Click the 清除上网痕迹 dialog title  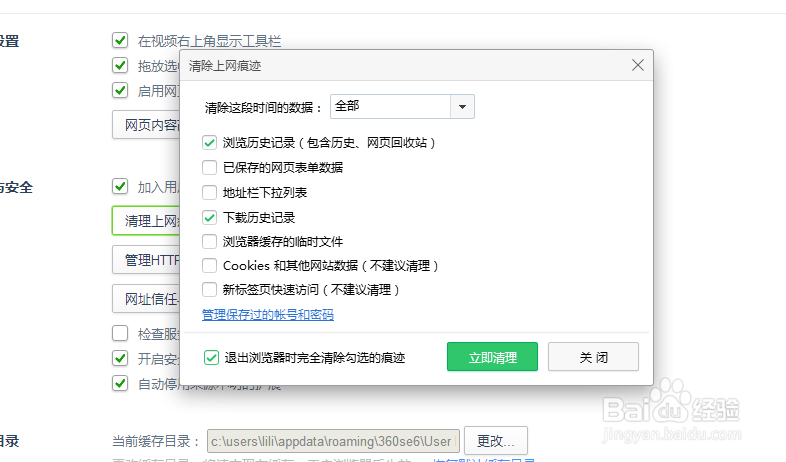pyautogui.click(x=225, y=66)
